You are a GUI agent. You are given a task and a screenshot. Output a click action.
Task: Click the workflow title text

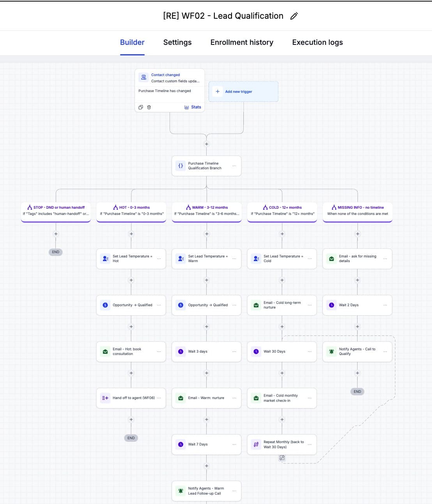point(223,16)
